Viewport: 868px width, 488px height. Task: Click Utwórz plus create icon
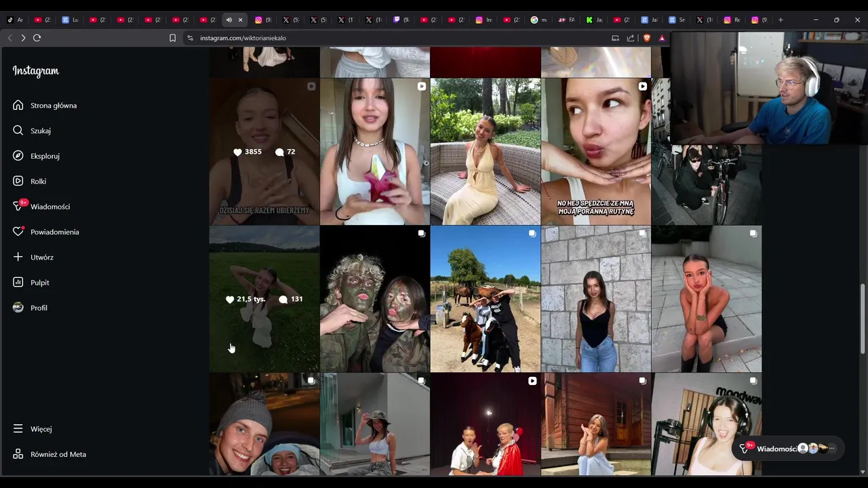(x=18, y=257)
